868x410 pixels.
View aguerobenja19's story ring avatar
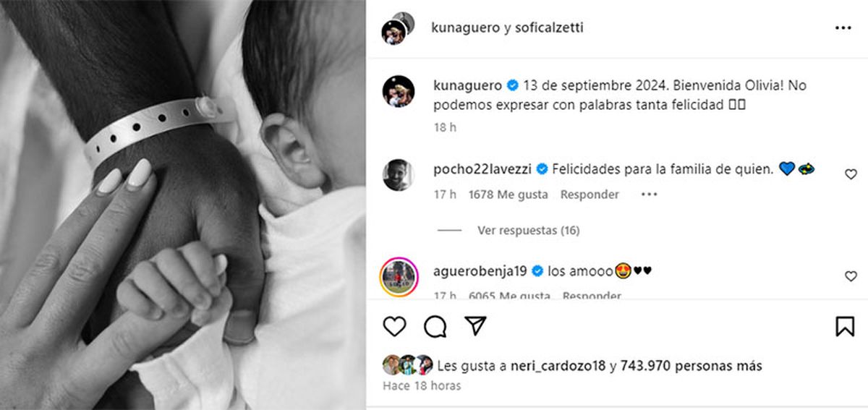pos(399,276)
